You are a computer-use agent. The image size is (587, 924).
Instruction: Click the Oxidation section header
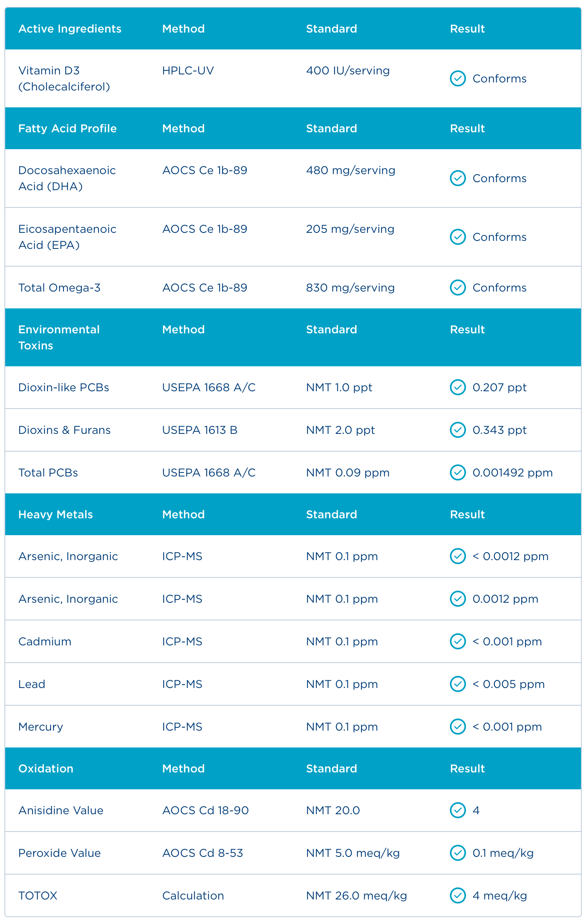[46, 768]
